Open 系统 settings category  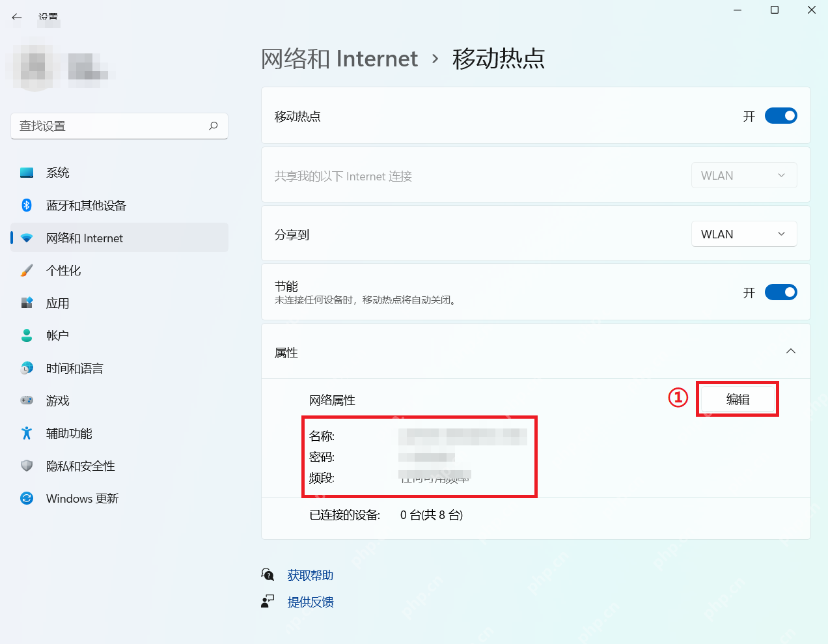click(119, 173)
